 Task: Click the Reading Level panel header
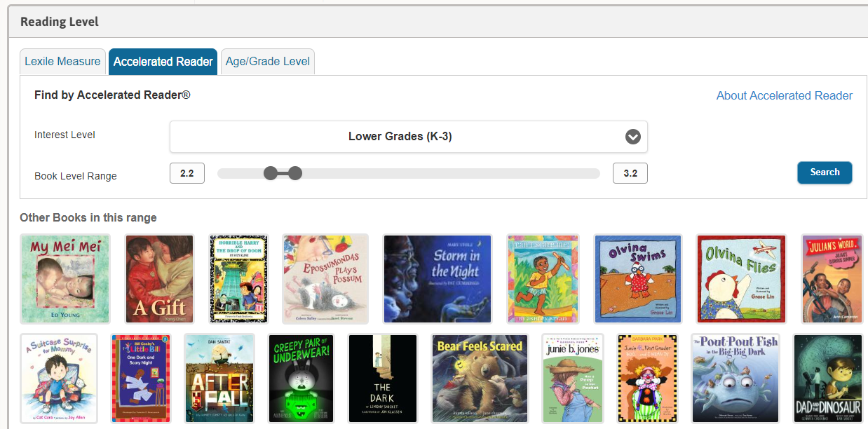(438, 22)
